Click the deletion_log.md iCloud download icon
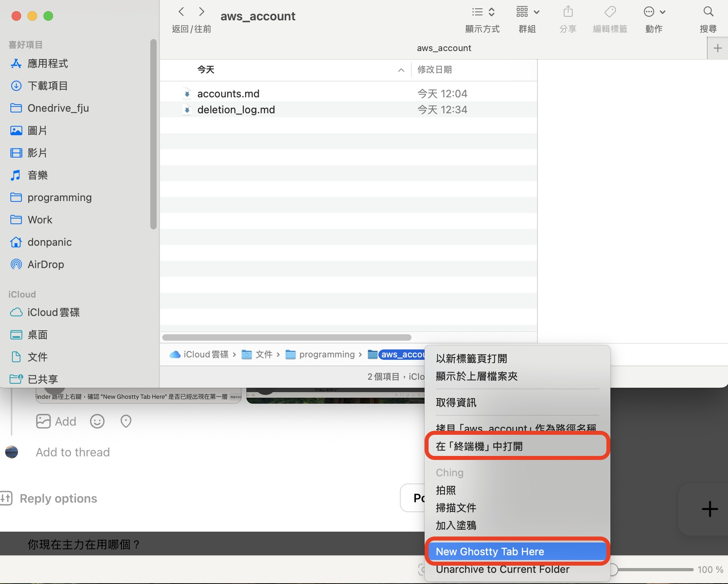Viewport: 728px width, 584px height. 187,110
